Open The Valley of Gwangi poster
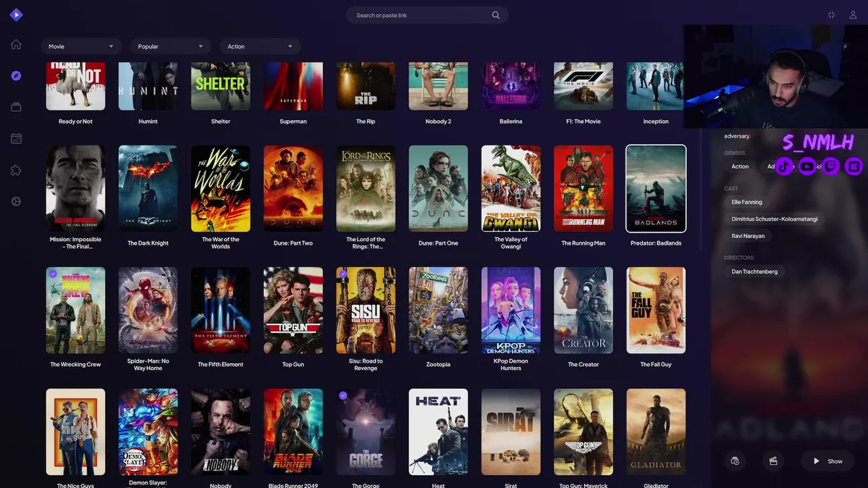 (x=511, y=188)
